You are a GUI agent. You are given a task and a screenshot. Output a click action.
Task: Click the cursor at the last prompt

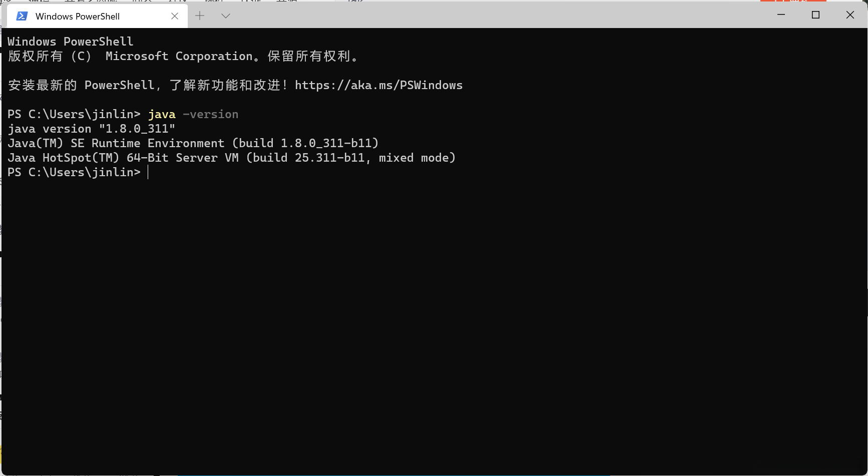148,173
